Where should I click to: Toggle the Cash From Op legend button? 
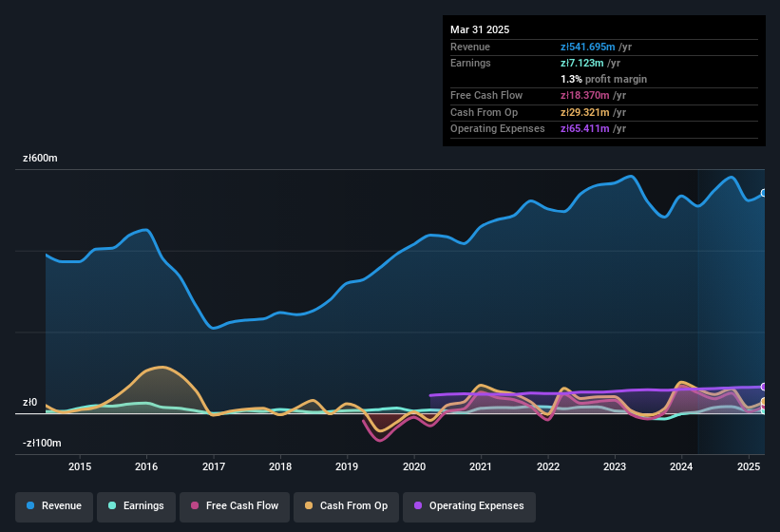(x=346, y=506)
